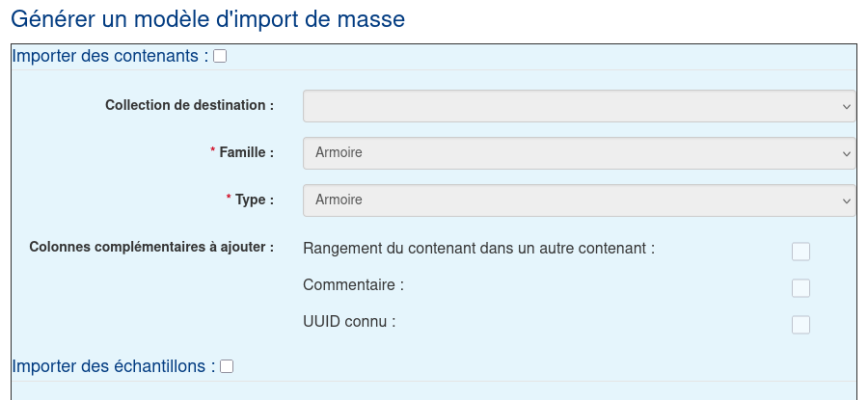Click the Famille field label
868x400 pixels.
click(247, 152)
